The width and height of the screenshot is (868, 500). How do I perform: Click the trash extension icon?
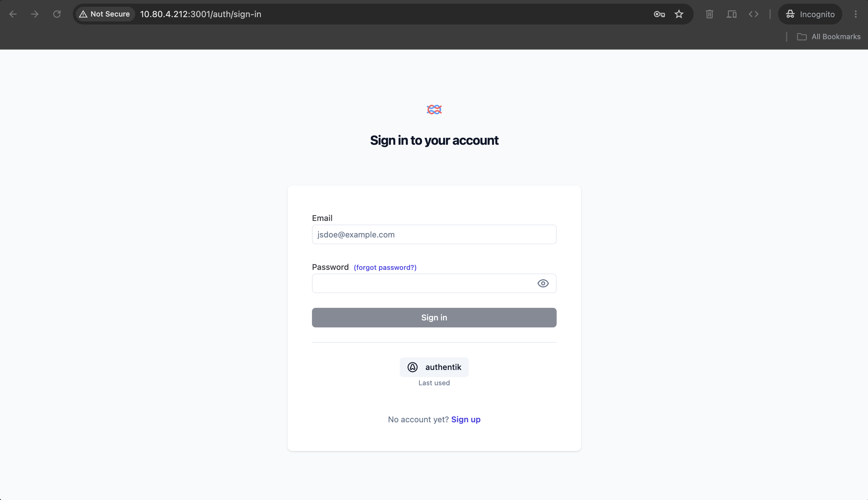pos(710,14)
